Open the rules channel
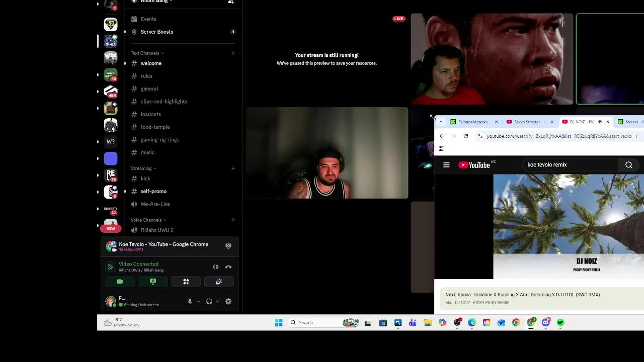This screenshot has height=362, width=644. coord(146,76)
